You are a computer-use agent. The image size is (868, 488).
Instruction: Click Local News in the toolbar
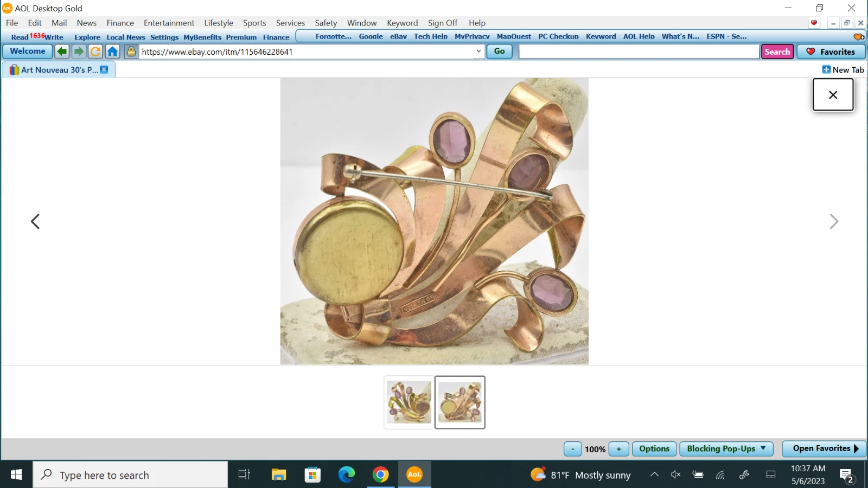(126, 37)
